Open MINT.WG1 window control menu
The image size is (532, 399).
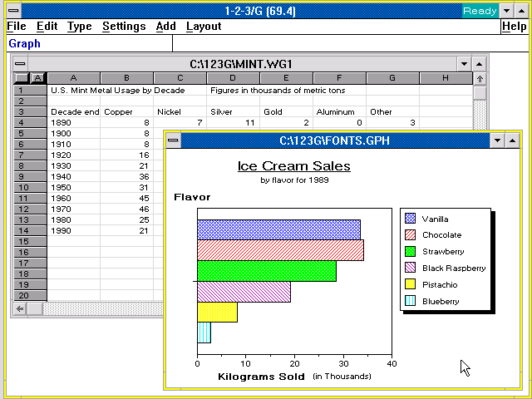click(x=20, y=63)
